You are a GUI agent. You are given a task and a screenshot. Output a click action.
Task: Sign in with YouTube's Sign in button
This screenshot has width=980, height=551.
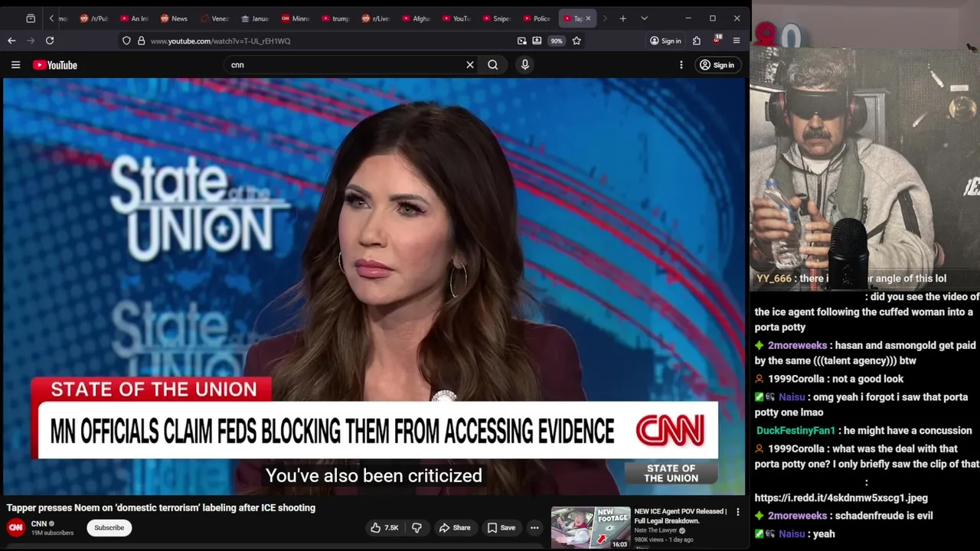(x=717, y=65)
